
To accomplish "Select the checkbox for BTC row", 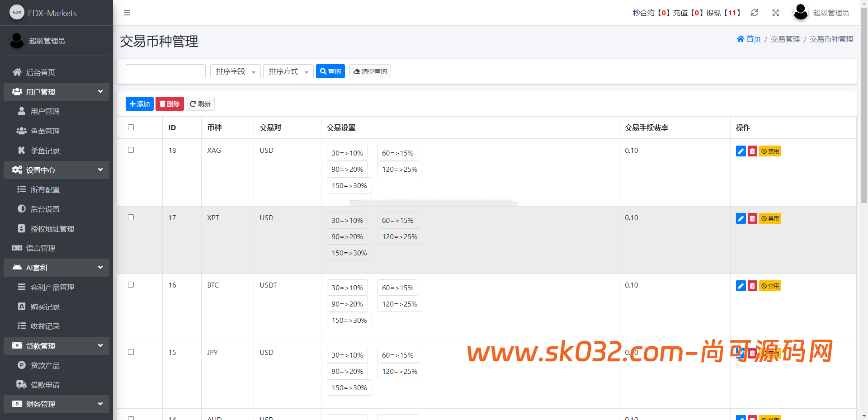I will click(131, 285).
